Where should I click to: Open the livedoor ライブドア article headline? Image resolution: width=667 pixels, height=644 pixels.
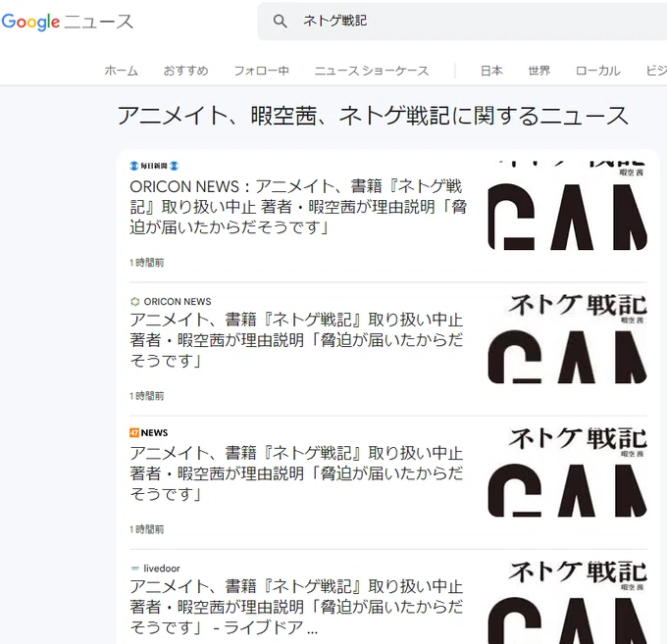[296, 607]
